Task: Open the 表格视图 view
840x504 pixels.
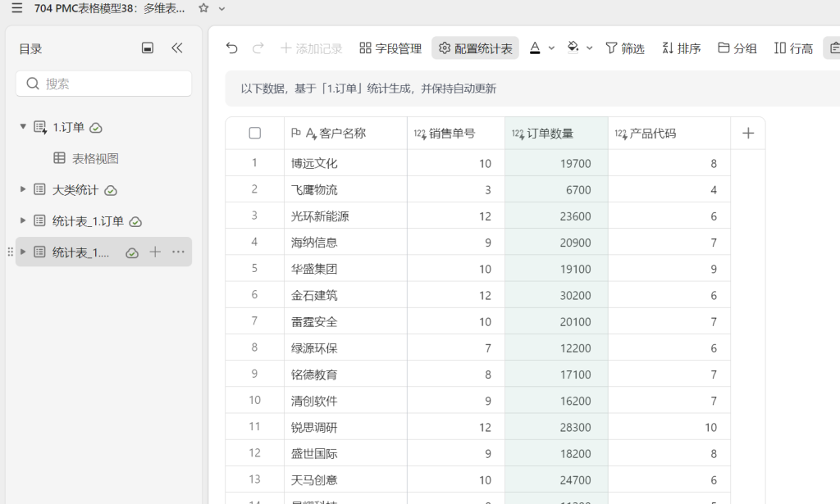Action: pyautogui.click(x=95, y=158)
